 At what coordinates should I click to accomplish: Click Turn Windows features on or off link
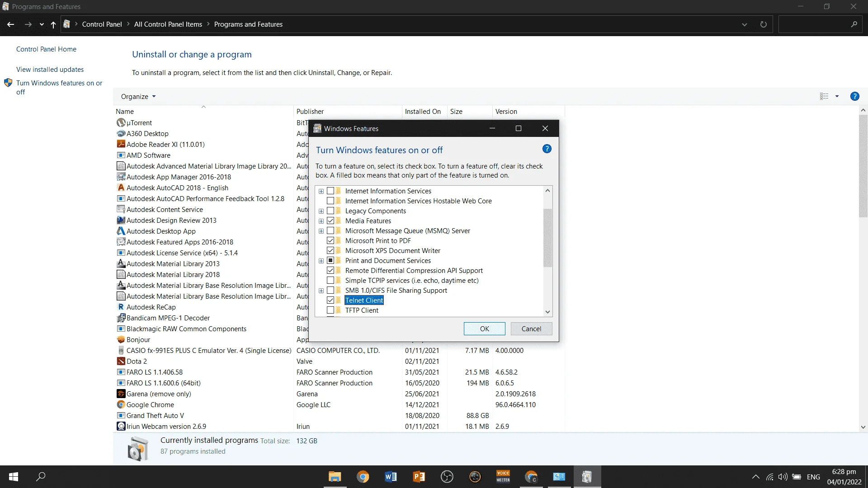[x=59, y=87]
